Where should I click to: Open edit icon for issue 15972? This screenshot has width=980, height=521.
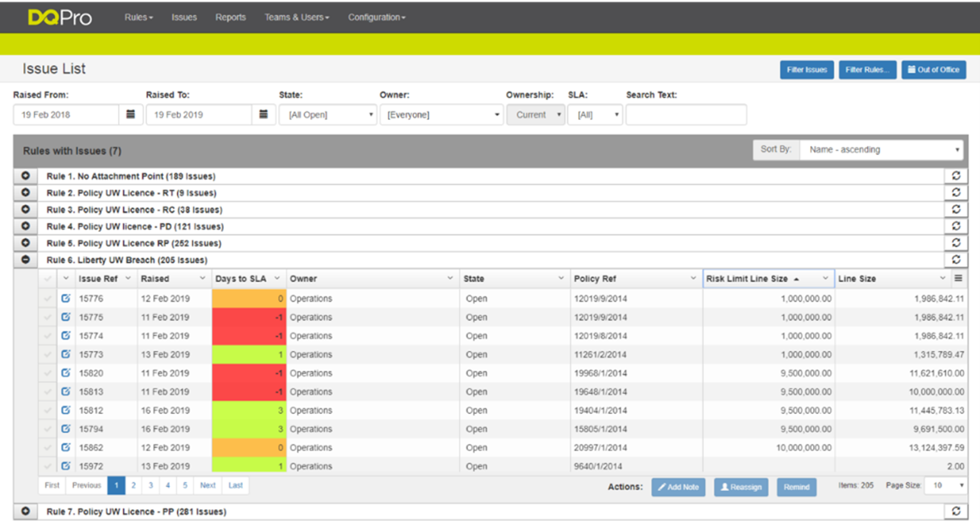66,466
